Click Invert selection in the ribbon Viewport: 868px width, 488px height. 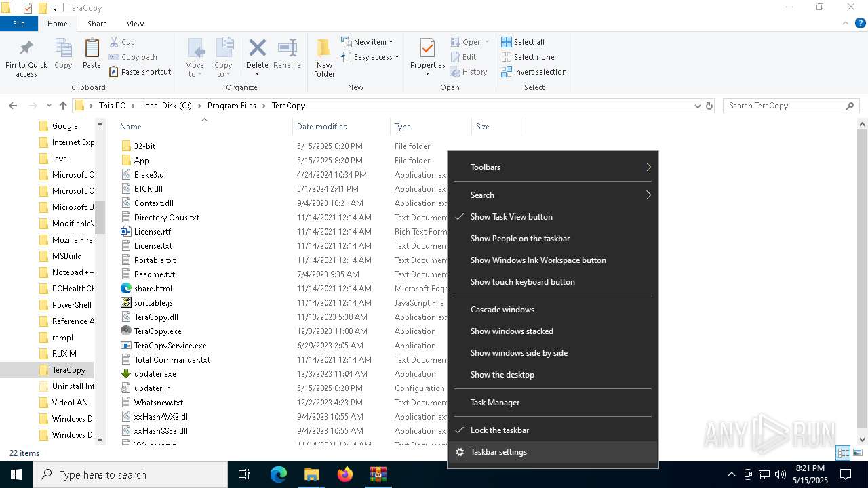click(534, 72)
